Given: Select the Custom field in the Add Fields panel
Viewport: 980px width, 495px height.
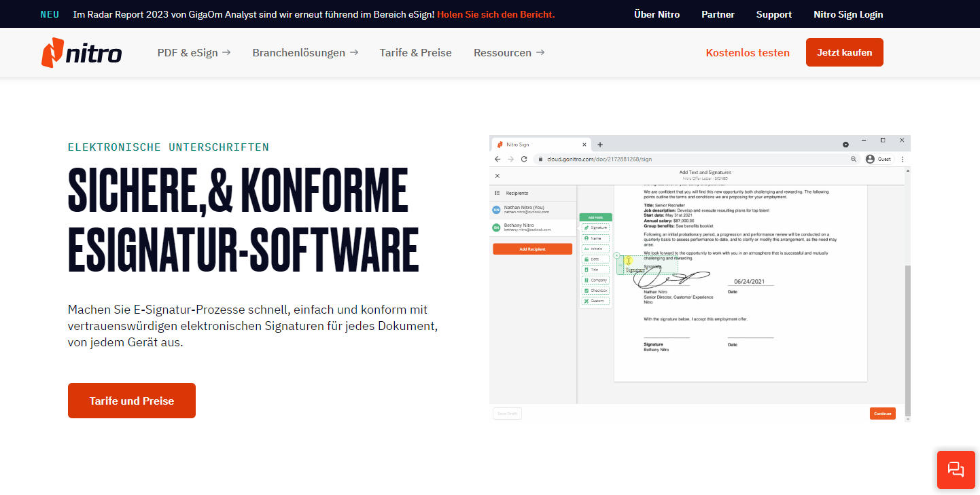Looking at the screenshot, I should pyautogui.click(x=595, y=301).
